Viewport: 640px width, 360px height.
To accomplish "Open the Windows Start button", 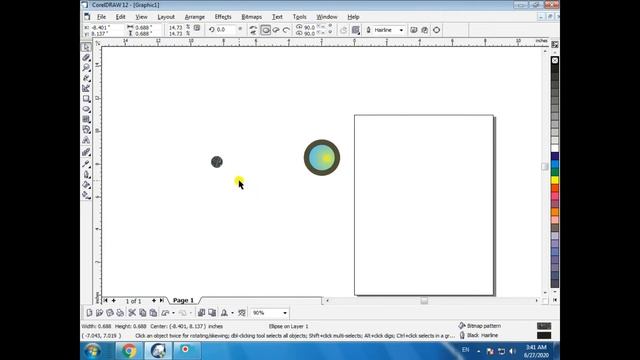I will (x=92, y=351).
